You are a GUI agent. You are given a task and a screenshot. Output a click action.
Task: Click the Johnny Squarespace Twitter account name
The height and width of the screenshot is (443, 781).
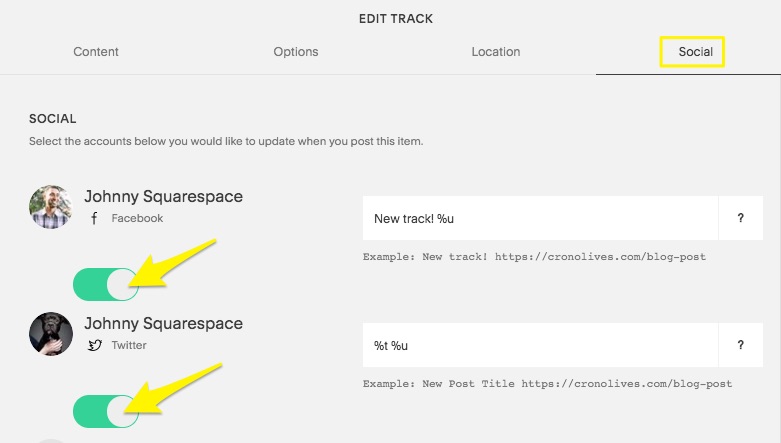(163, 324)
